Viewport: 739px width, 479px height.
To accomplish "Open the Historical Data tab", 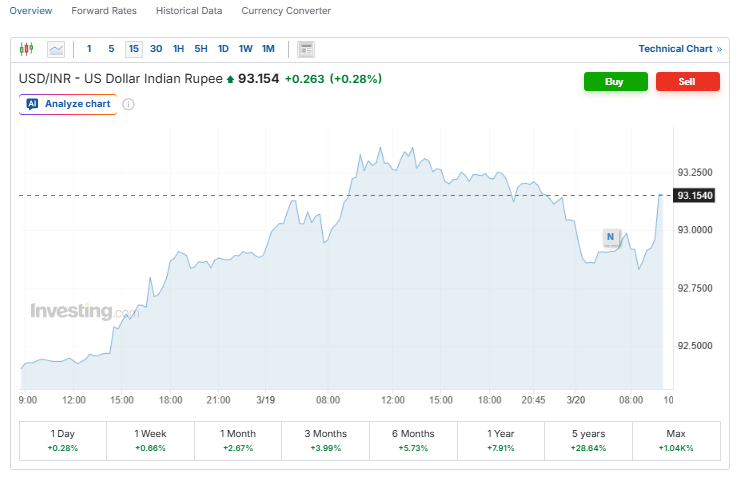I will [189, 11].
